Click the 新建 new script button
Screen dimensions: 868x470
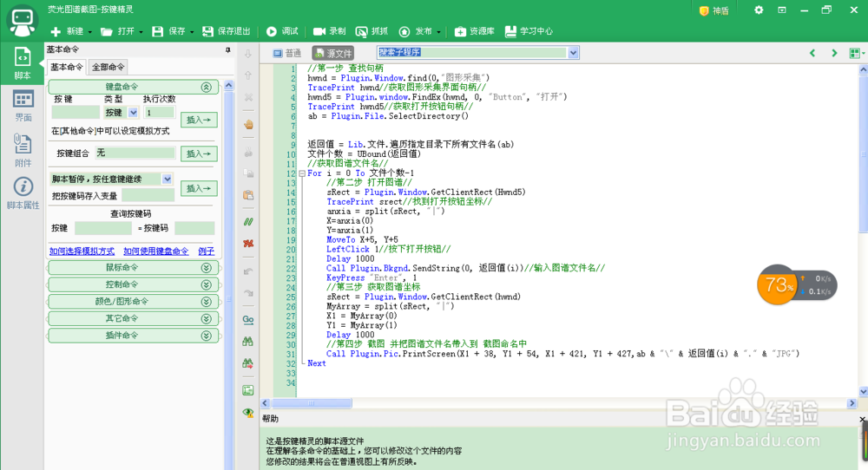pos(67,31)
